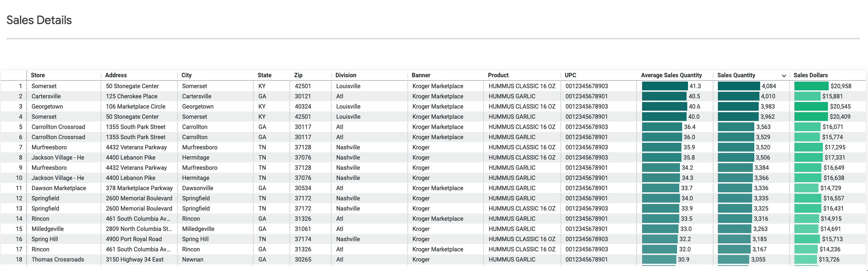Click the Zip column header

[298, 75]
